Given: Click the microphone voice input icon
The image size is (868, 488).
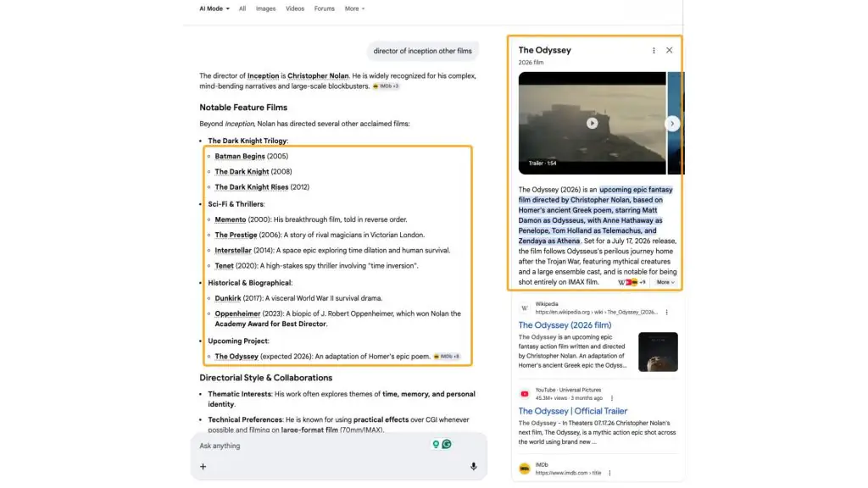Looking at the screenshot, I should point(473,467).
